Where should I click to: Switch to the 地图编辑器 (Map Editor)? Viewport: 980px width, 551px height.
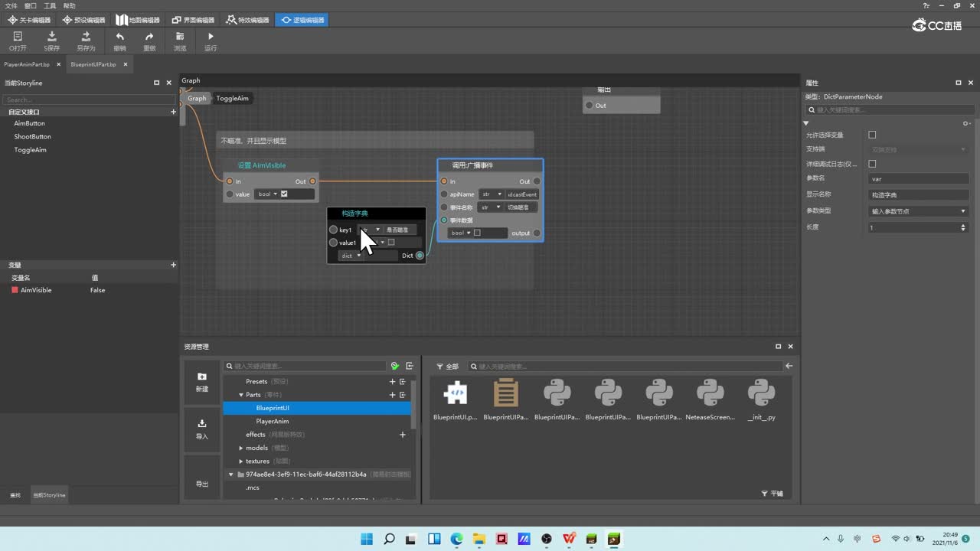click(138, 20)
